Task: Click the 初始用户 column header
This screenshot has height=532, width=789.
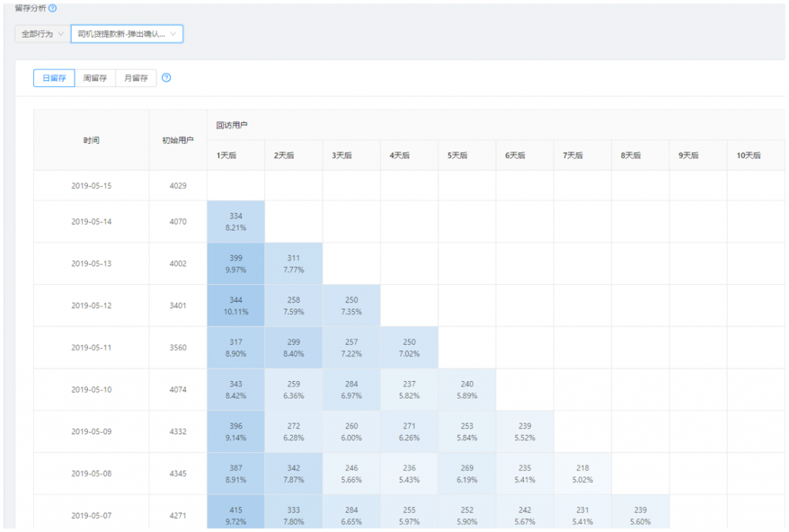Action: [x=177, y=140]
